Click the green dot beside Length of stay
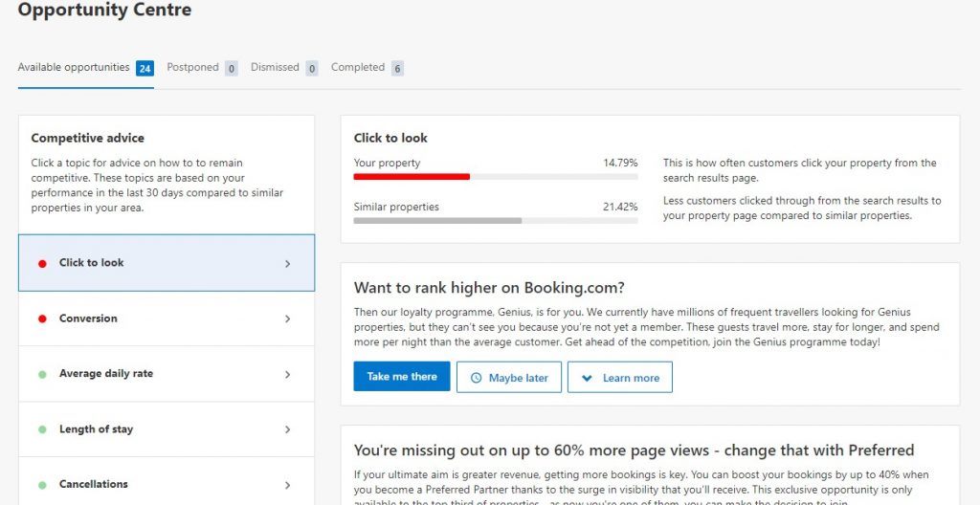980x505 pixels. point(42,429)
